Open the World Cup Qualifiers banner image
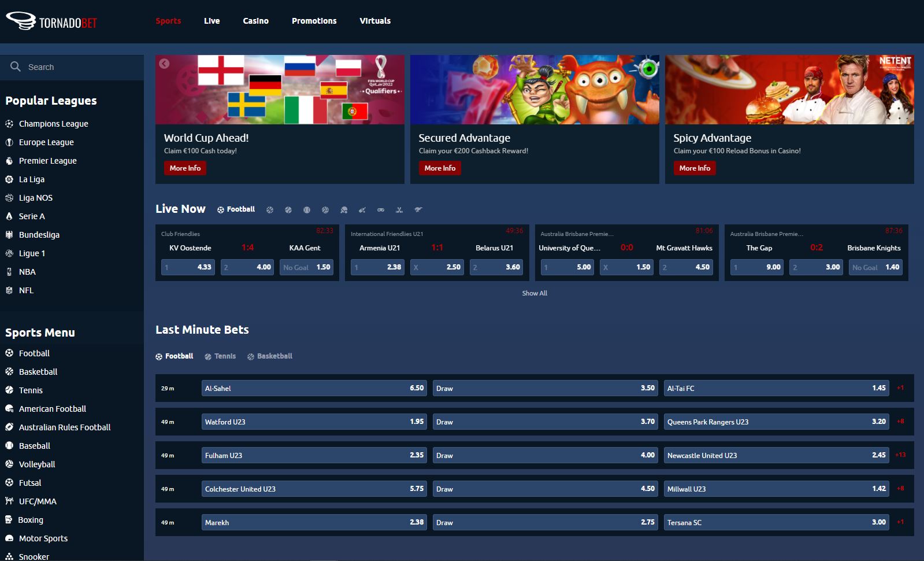The image size is (924, 561). point(280,90)
